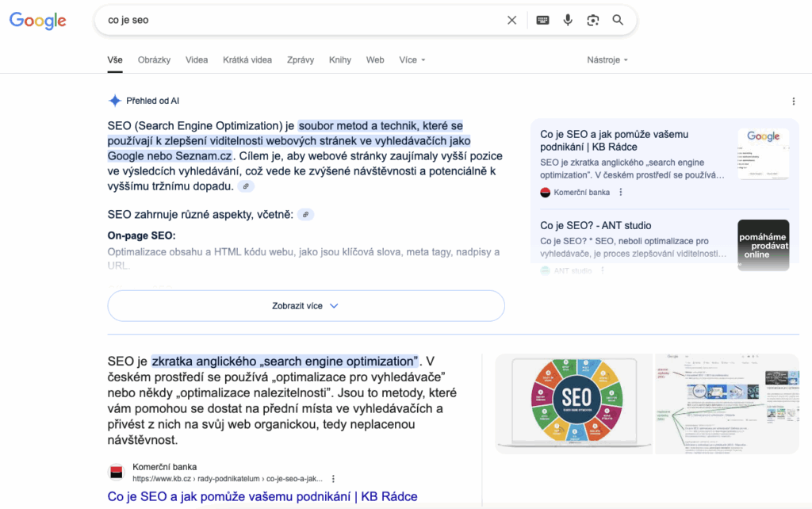The height and width of the screenshot is (509, 812).
Task: Expand AI overview with Zobrazit více
Action: pyautogui.click(x=306, y=306)
